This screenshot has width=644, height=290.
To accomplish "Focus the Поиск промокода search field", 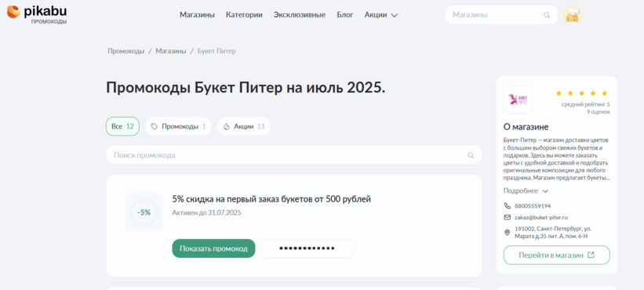I will click(x=294, y=155).
